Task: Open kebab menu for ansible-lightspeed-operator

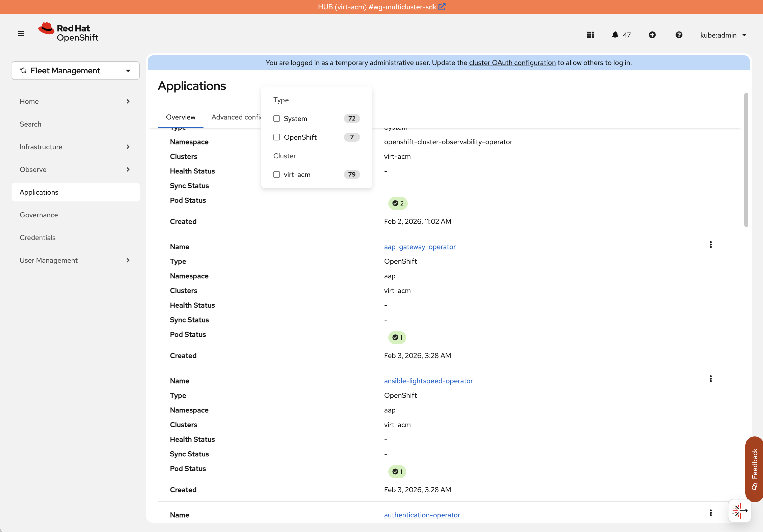Action: point(711,379)
